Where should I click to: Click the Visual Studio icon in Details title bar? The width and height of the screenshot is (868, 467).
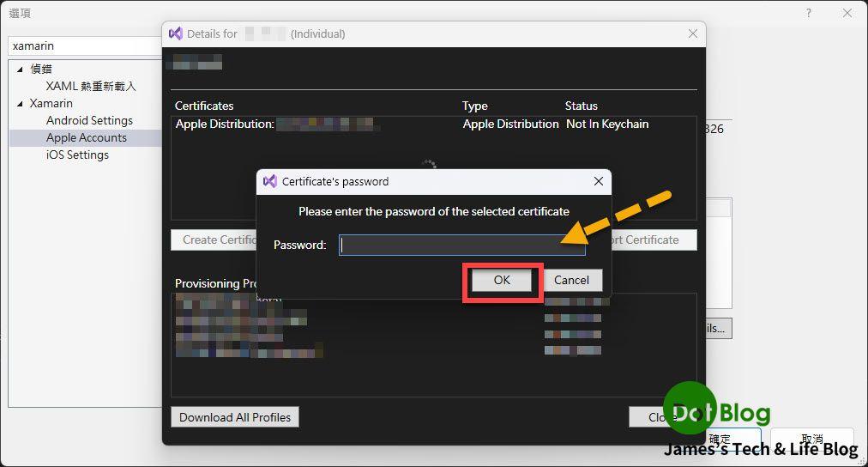(x=176, y=33)
